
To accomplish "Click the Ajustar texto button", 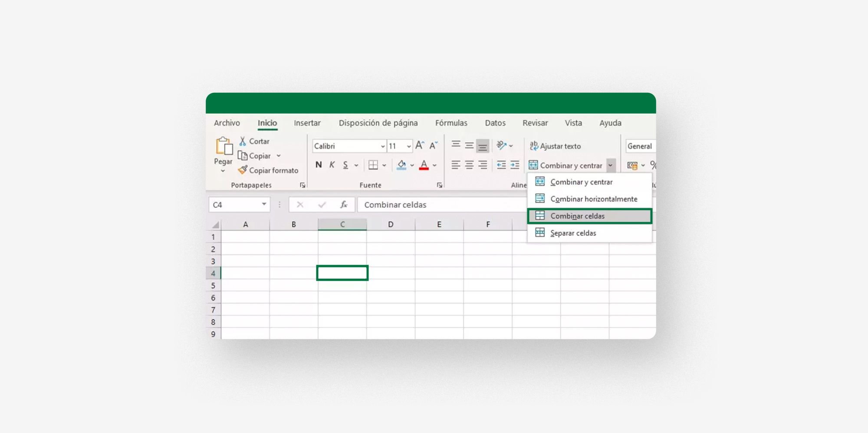I will pos(555,146).
